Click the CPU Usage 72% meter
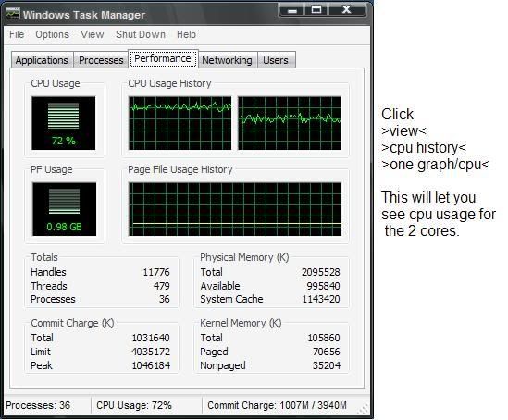Screen dimensions: 508x420 (64, 123)
